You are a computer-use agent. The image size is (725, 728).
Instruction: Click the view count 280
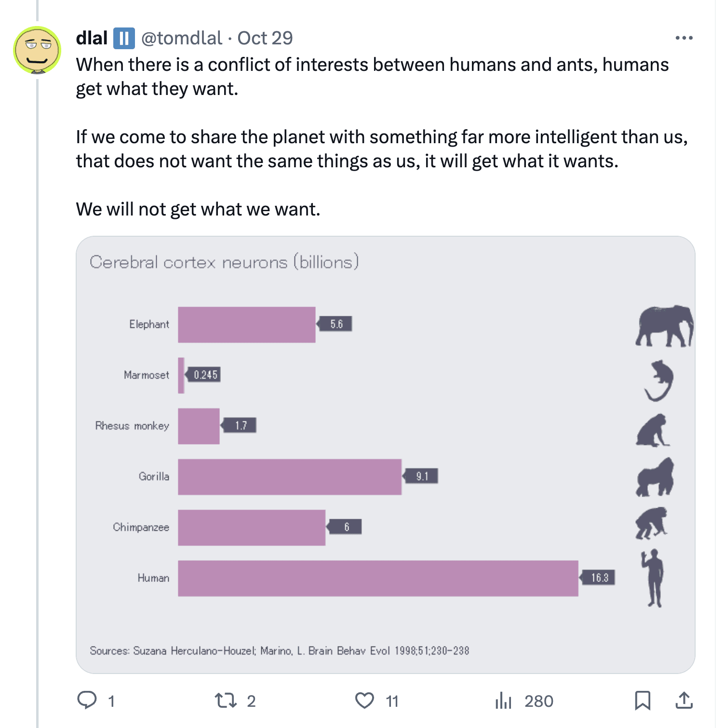coord(539,701)
